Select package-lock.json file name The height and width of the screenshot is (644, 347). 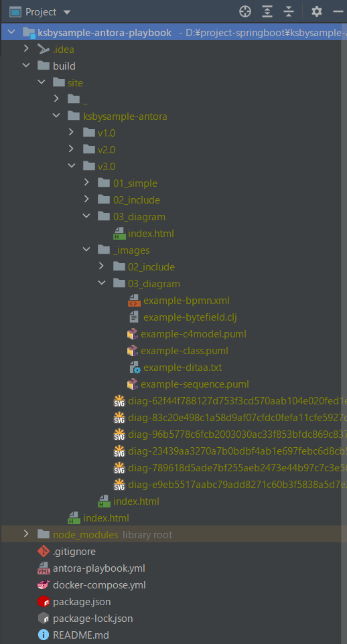tap(93, 619)
